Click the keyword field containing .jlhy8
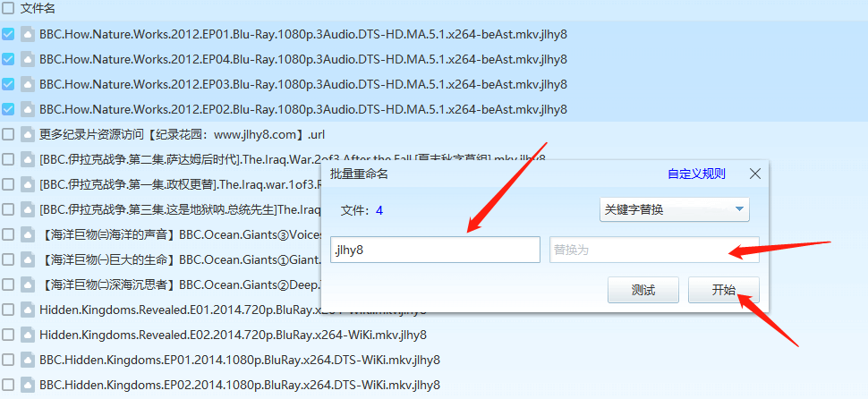The height and width of the screenshot is (399, 868). [x=435, y=250]
